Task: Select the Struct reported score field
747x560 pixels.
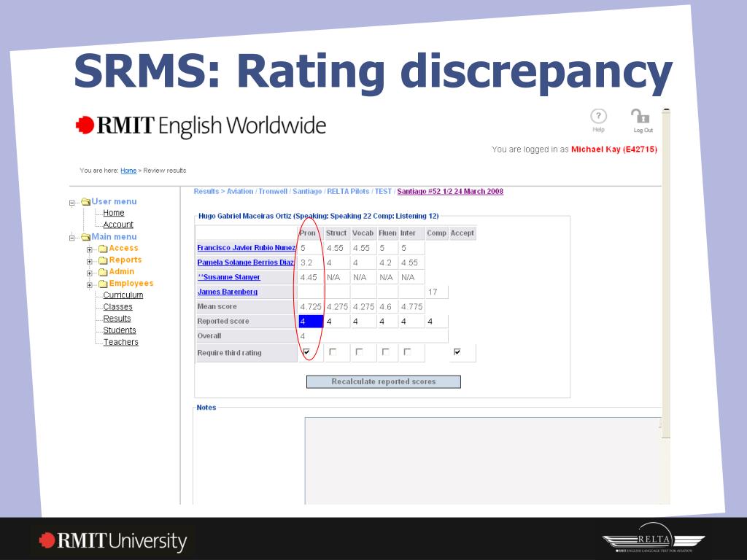Action: pyautogui.click(x=337, y=322)
